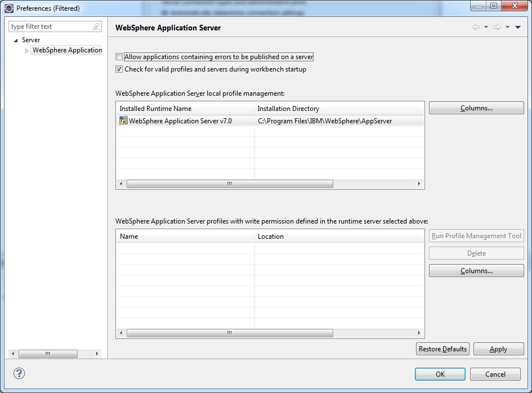Click profiles table scroll left arrow
Viewport: 532px width, 393px height.
[121, 333]
